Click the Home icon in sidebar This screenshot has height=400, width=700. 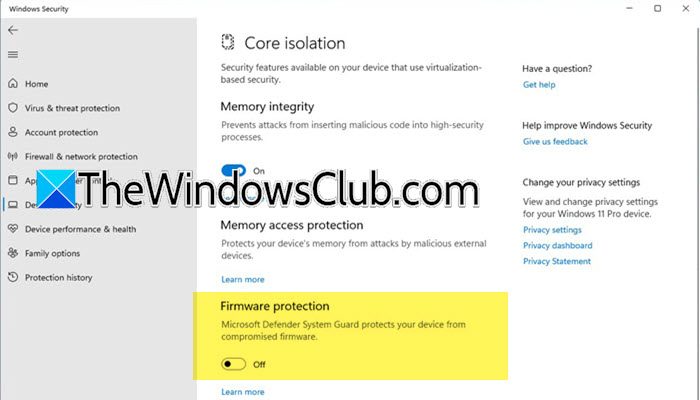pyautogui.click(x=12, y=84)
